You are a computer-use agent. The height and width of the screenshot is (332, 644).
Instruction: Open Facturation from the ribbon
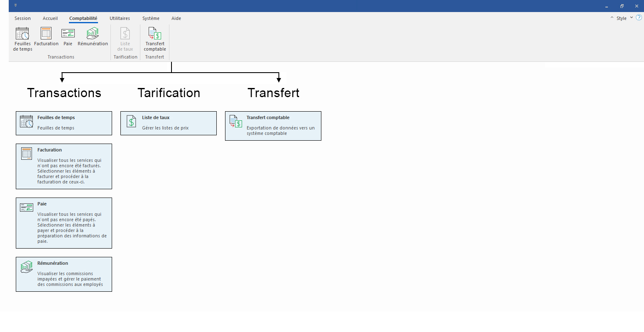click(x=46, y=34)
